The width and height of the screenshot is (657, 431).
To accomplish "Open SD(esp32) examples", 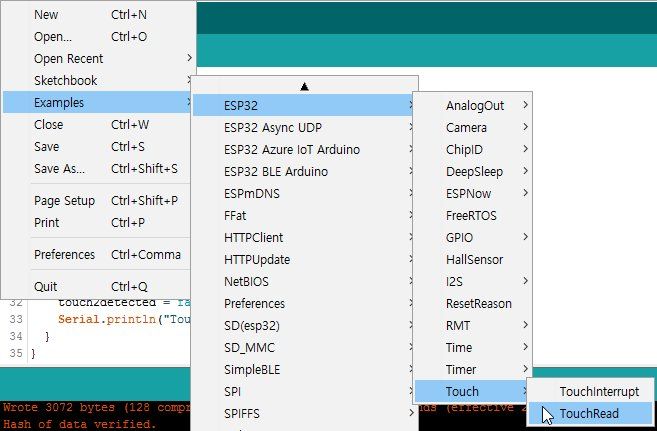I will click(304, 325).
